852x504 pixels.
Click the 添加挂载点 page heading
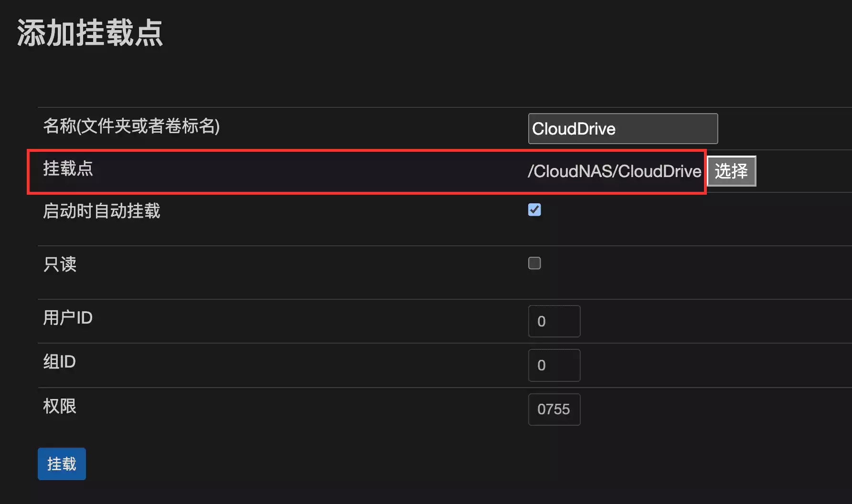pos(90,33)
